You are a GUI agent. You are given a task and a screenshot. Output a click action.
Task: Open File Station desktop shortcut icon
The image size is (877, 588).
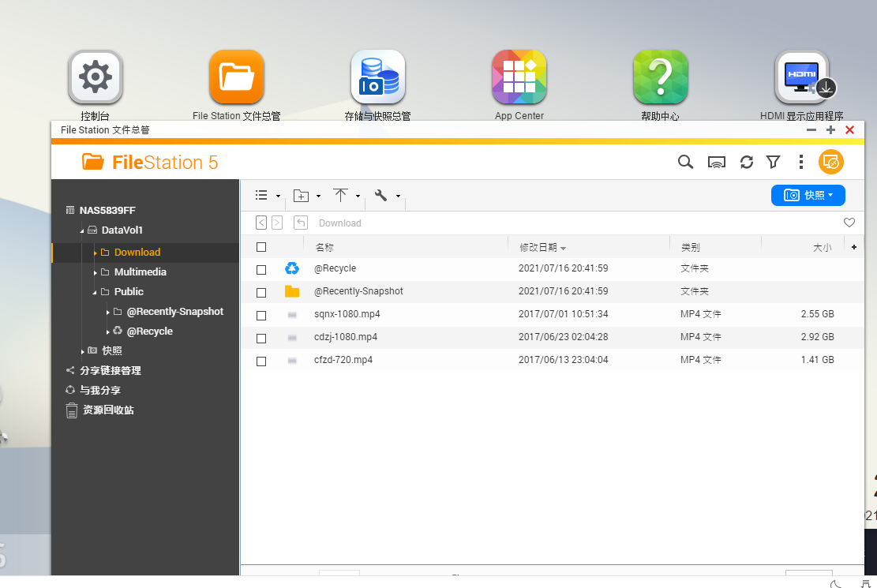point(237,77)
